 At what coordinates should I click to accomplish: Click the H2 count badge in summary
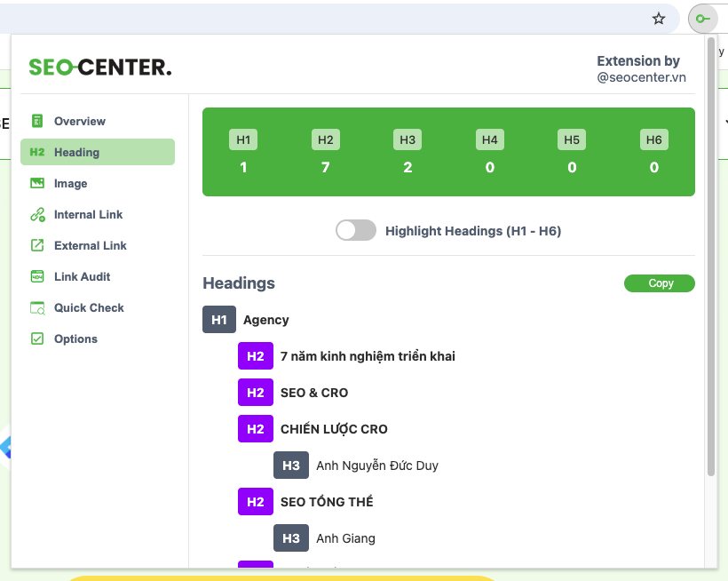pyautogui.click(x=326, y=139)
